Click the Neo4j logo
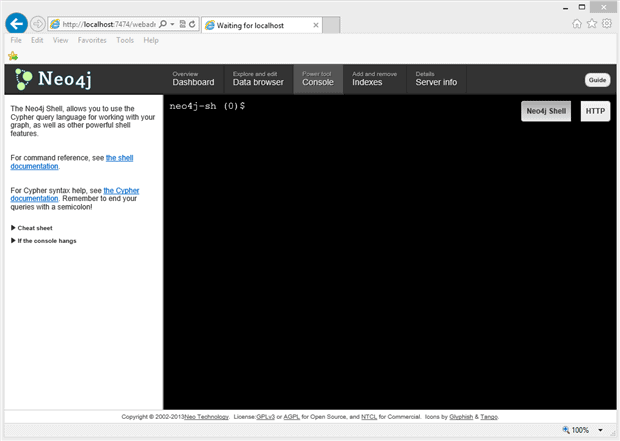 click(x=53, y=79)
